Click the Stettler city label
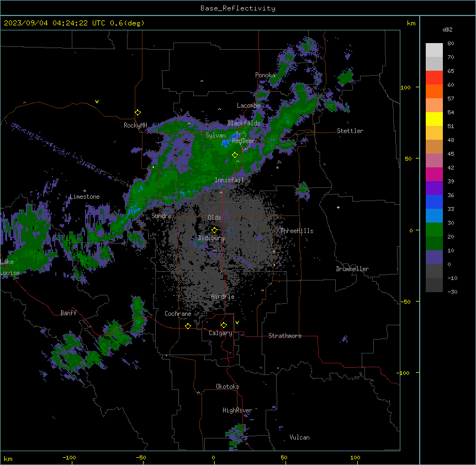 [350, 131]
